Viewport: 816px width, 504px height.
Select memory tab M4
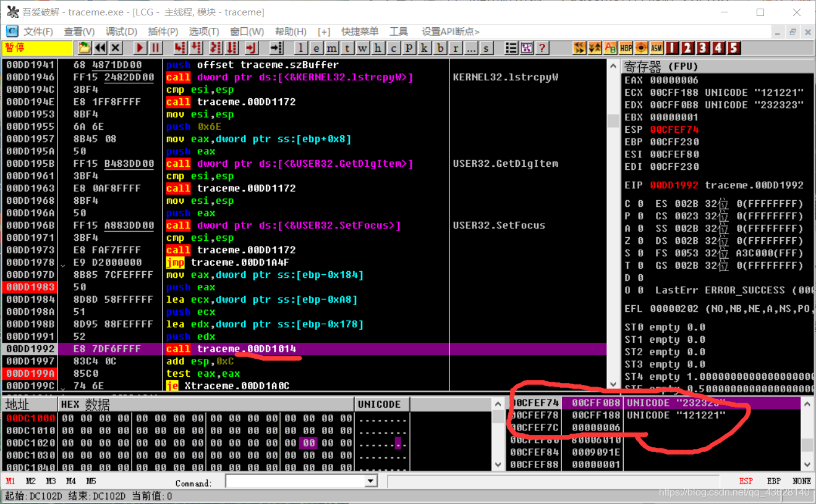click(71, 481)
